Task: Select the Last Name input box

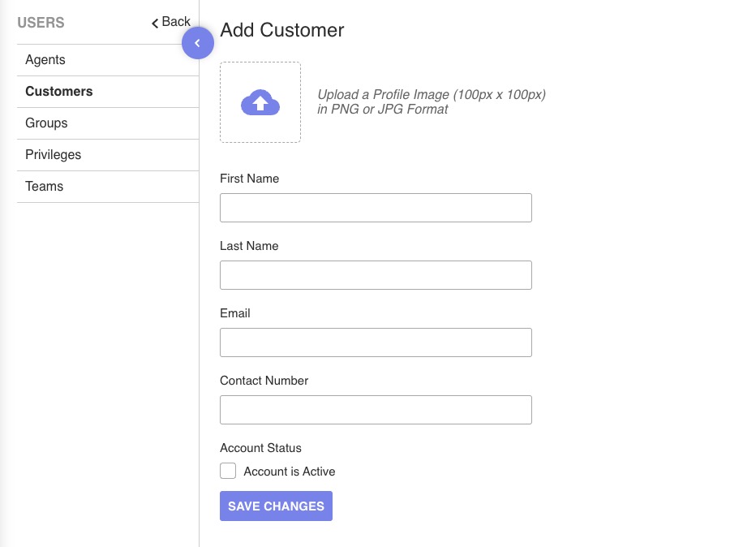Action: tap(376, 275)
